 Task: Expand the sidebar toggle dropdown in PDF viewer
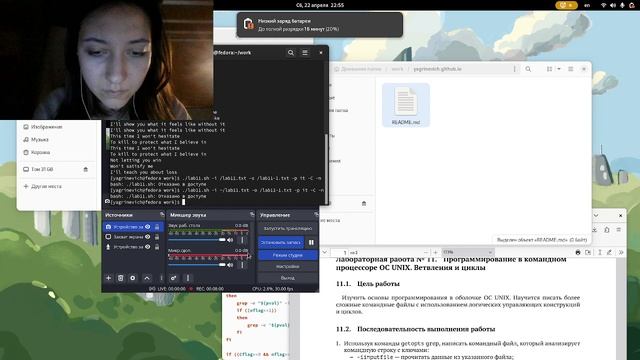click(324, 252)
